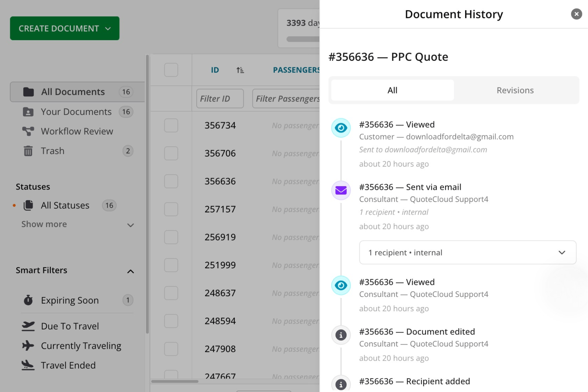The image size is (588, 392).
Task: Click document ID 257157
Action: pos(220,209)
